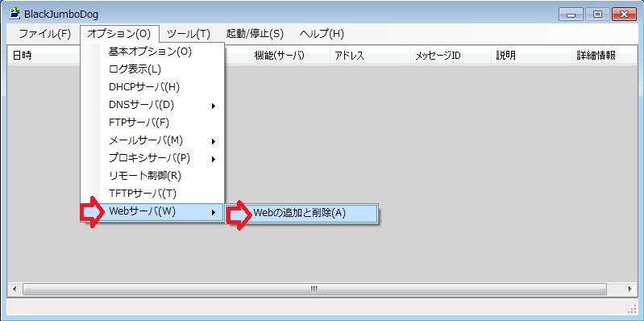Sort by 機能(サーバ) column header
Image resolution: width=644 pixels, height=321 pixels.
tap(289, 56)
